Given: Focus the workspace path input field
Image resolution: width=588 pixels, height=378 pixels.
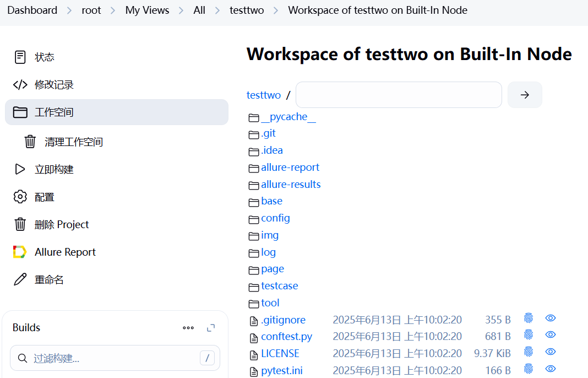Looking at the screenshot, I should [x=399, y=95].
